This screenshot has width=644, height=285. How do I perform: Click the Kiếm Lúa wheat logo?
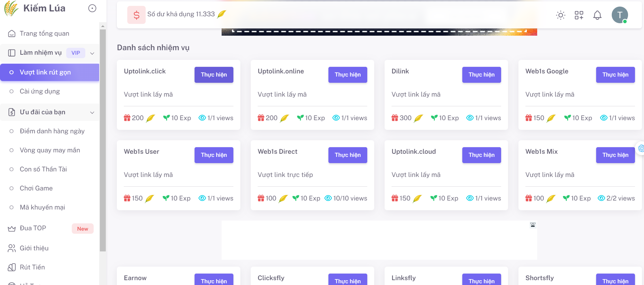point(11,8)
